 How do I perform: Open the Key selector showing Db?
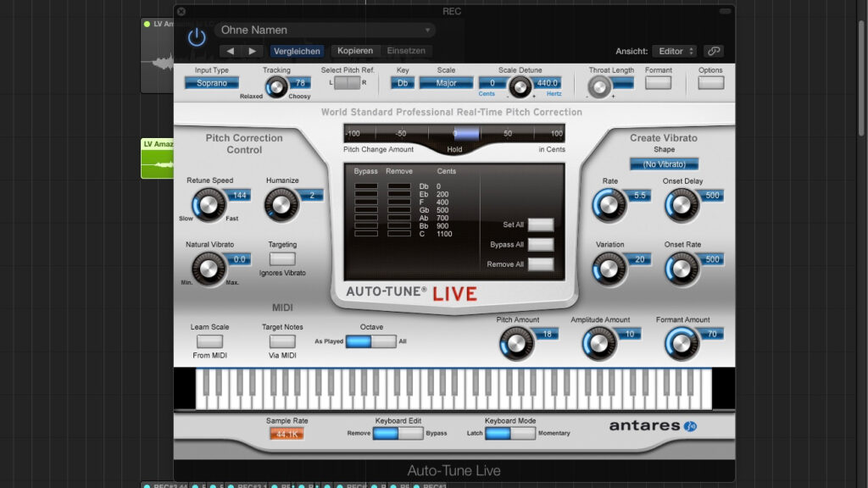403,83
